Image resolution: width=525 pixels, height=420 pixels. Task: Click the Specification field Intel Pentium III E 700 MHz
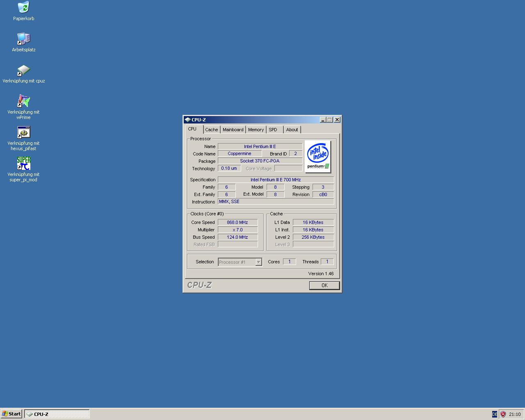pyautogui.click(x=276, y=180)
